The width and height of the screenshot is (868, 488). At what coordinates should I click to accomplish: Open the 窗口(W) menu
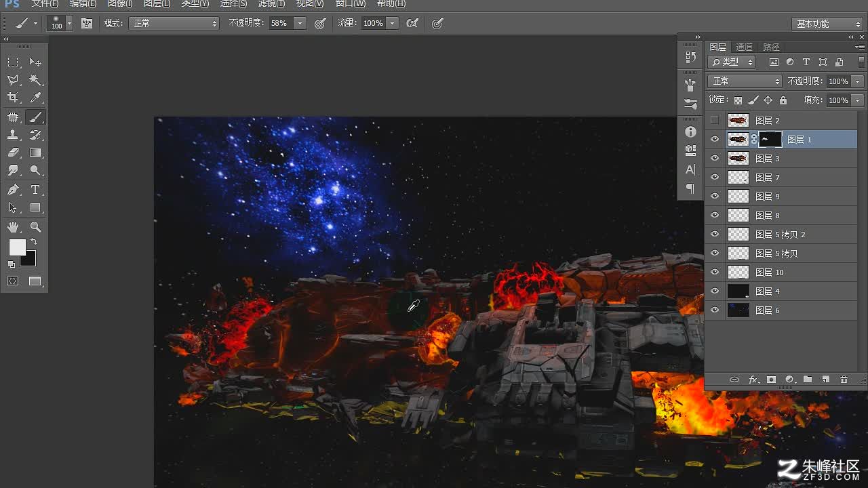[351, 4]
